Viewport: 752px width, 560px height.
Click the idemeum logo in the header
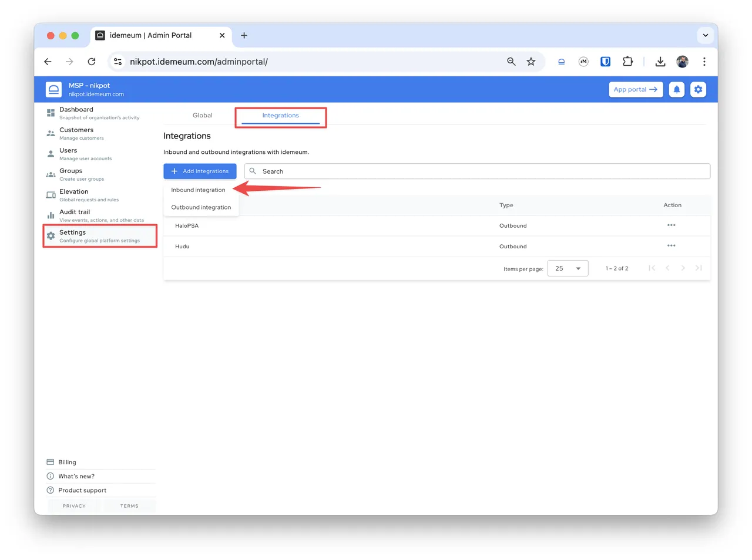tap(53, 89)
